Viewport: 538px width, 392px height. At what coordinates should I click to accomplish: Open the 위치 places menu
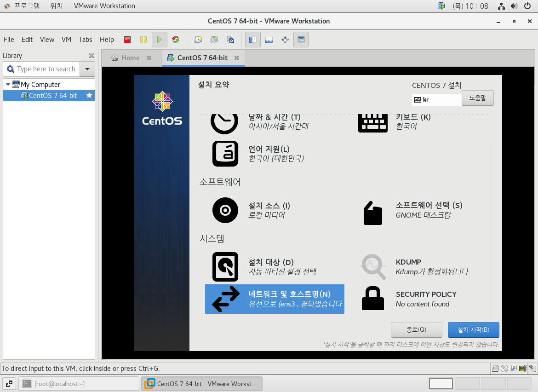pyautogui.click(x=56, y=6)
